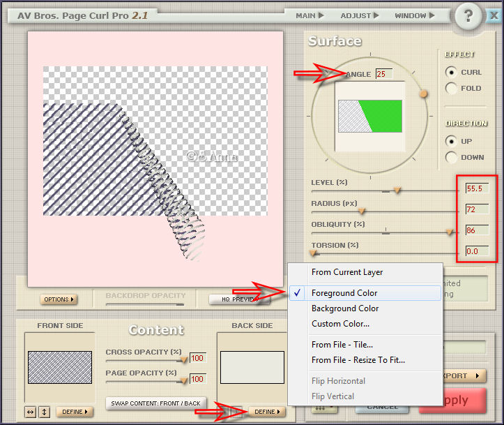The width and height of the screenshot is (504, 425).
Task: Click the Level (%) slider handle
Action: click(x=397, y=190)
